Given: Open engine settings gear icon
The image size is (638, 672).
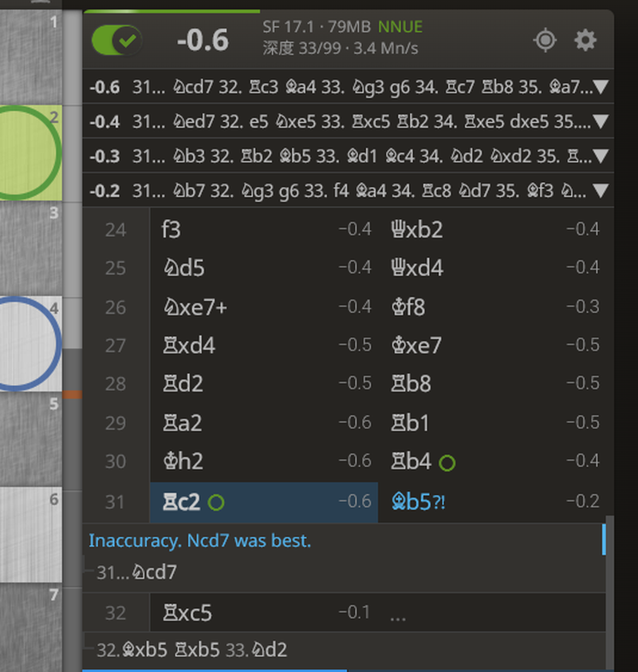Looking at the screenshot, I should pyautogui.click(x=585, y=40).
